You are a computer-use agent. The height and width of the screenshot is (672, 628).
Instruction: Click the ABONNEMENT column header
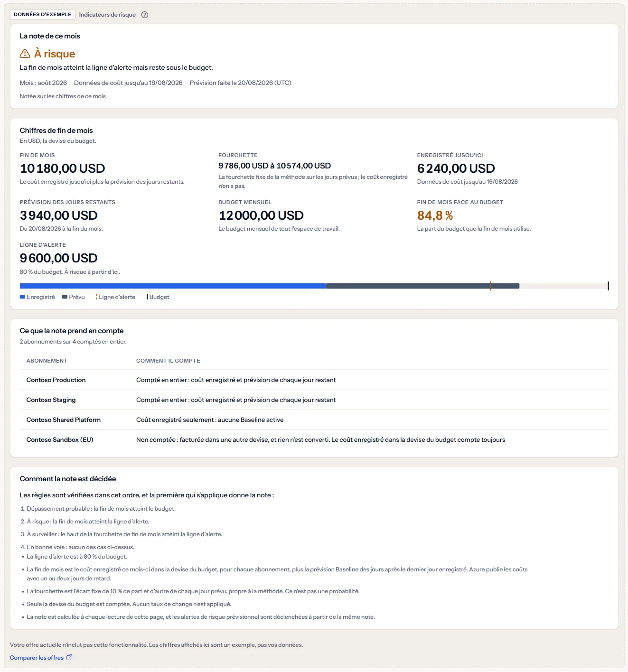click(47, 361)
